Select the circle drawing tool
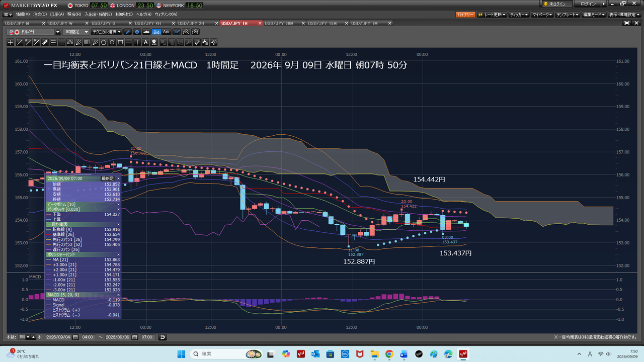This screenshot has width=644, height=362. [x=112, y=42]
